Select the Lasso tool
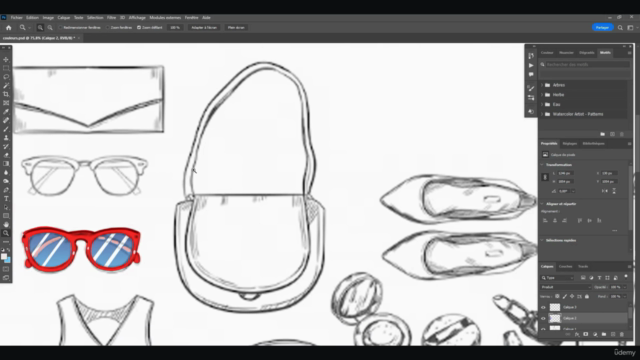The width and height of the screenshot is (640, 360). pos(6,77)
